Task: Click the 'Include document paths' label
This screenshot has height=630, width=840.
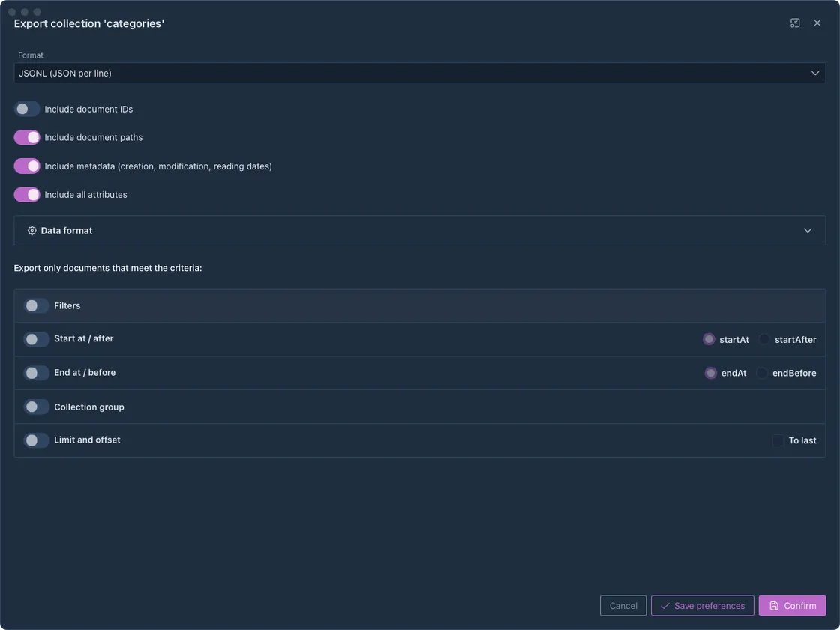Action: (x=93, y=138)
